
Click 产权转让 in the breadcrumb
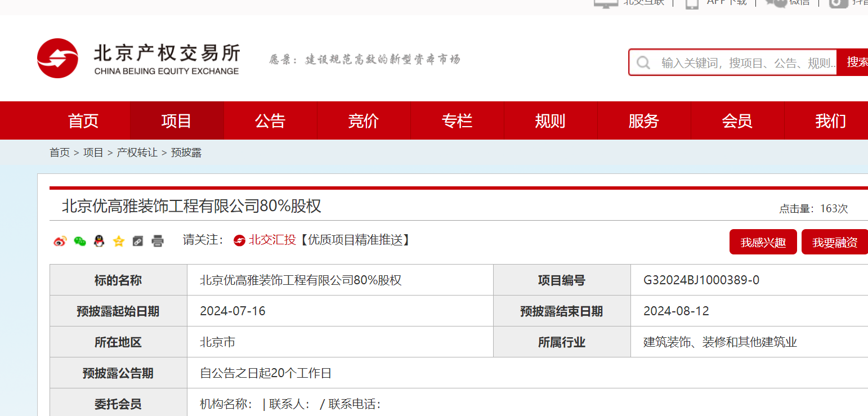[137, 153]
